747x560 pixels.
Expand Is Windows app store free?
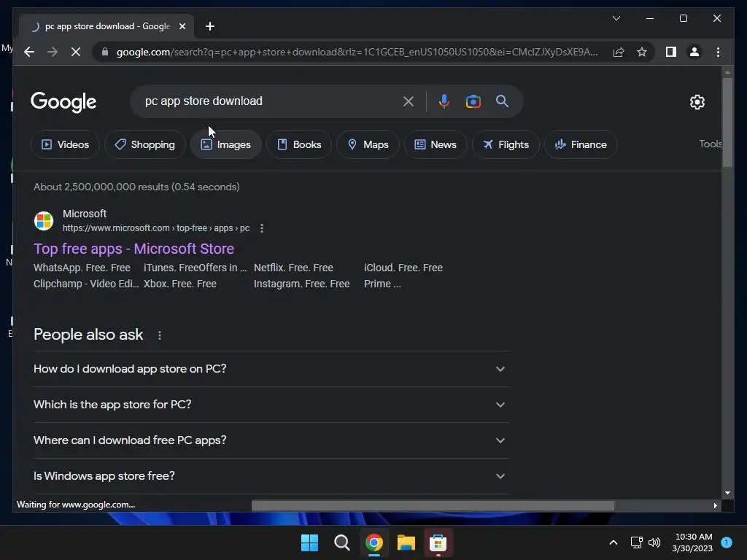pyautogui.click(x=271, y=476)
